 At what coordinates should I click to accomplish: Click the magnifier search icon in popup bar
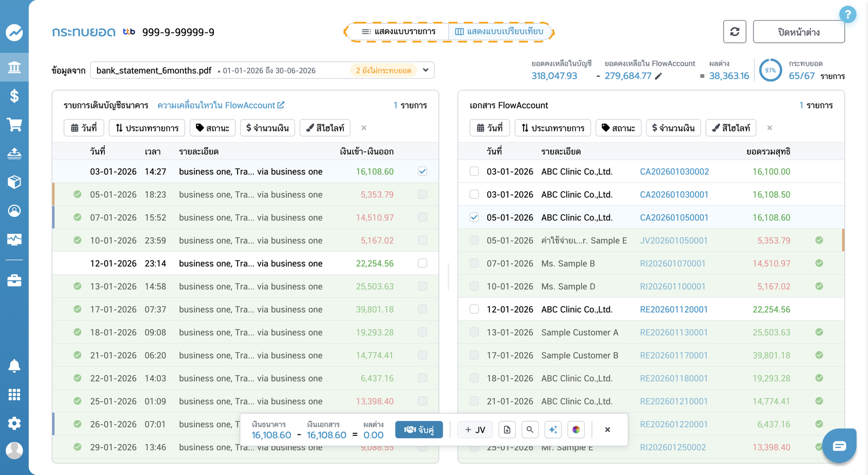pyautogui.click(x=530, y=429)
